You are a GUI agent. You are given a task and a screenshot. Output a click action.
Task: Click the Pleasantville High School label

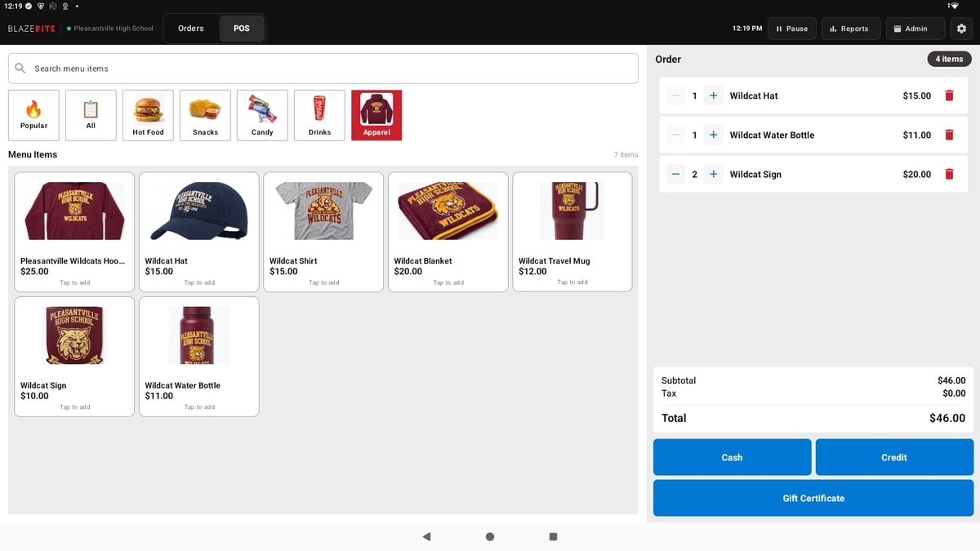[x=114, y=29]
